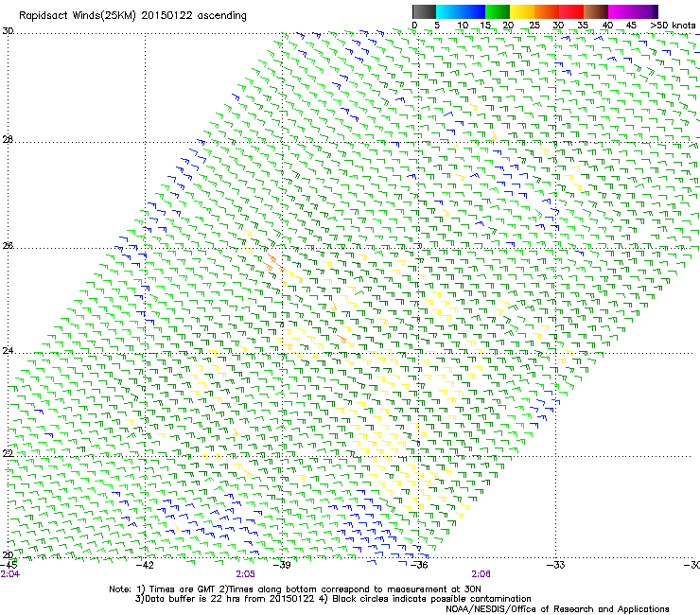Click the purple '2:05' time label

[x=246, y=574]
